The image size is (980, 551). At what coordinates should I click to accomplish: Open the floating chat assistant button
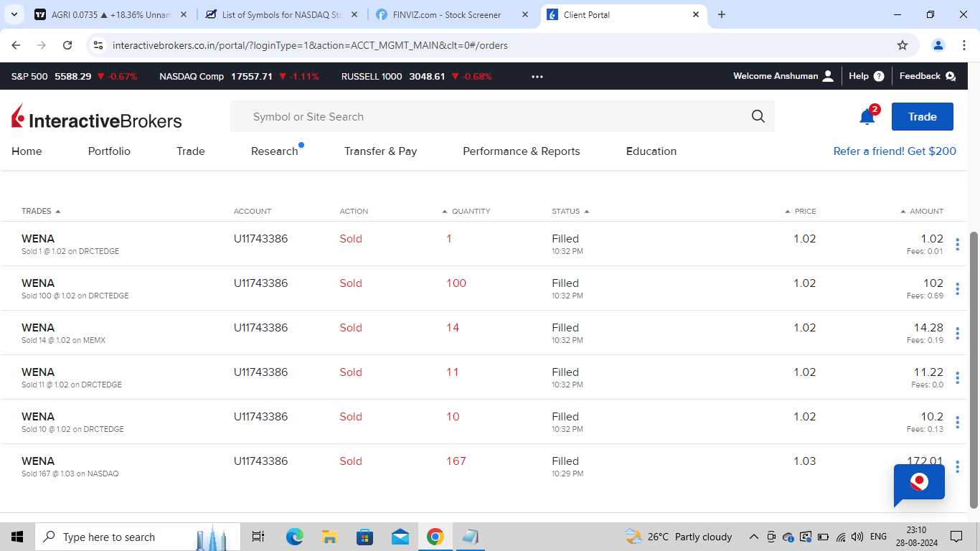919,484
